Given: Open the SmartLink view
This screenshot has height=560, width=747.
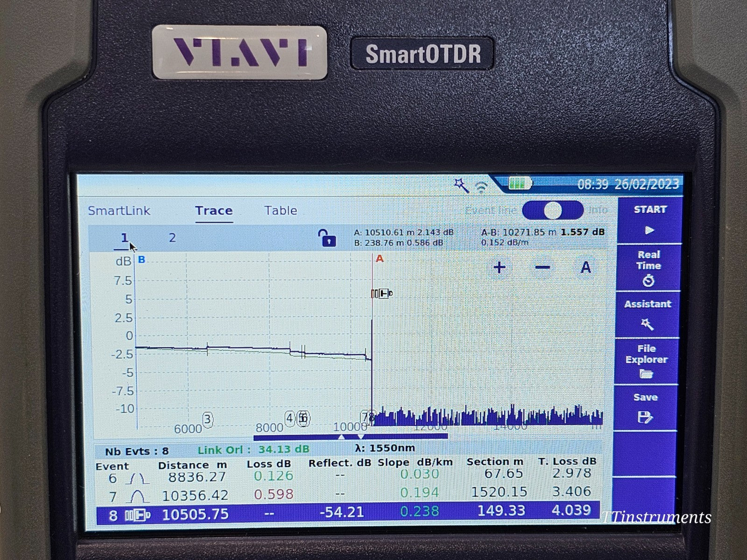Looking at the screenshot, I should click(119, 210).
